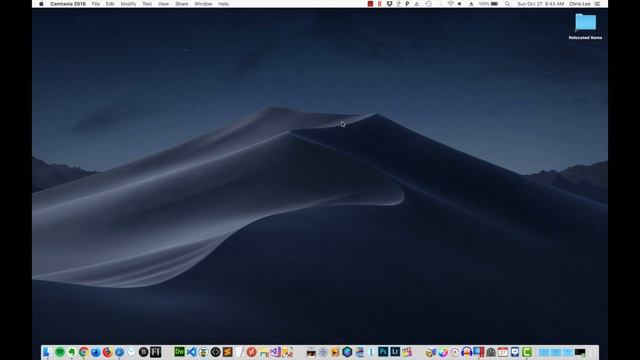This screenshot has width=640, height=360.
Task: Open the File menu
Action: click(96, 4)
